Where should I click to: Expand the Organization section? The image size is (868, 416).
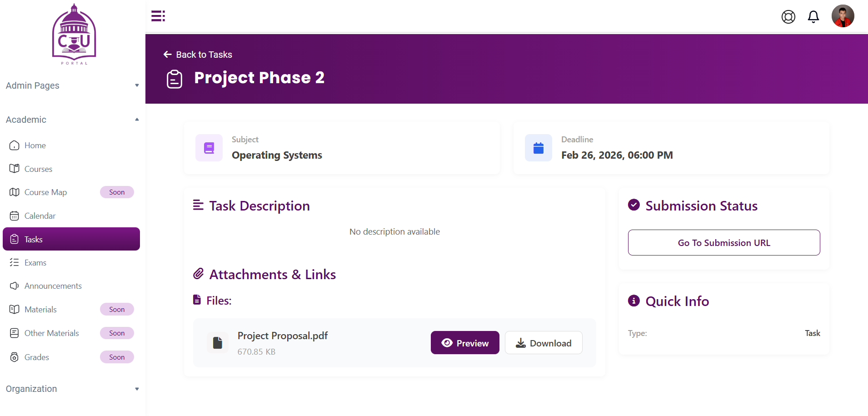(72, 389)
